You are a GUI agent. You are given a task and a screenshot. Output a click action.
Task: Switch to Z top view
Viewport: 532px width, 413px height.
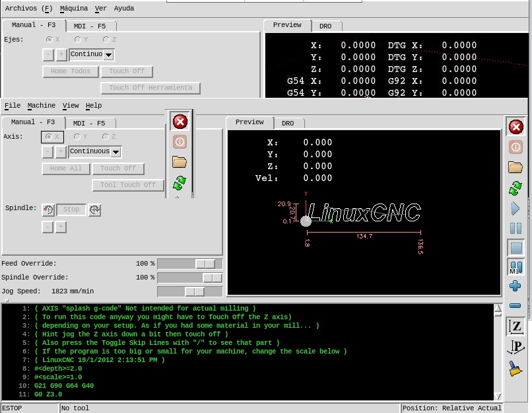[x=515, y=326]
